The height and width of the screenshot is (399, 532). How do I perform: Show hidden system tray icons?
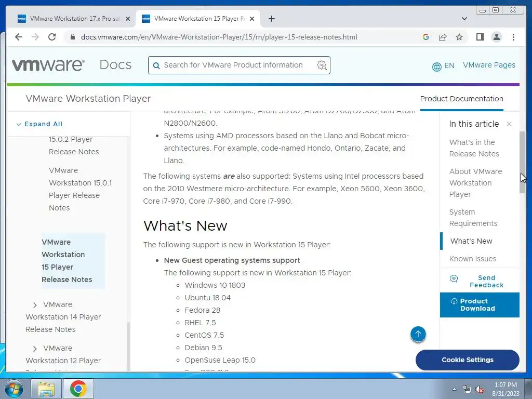[x=454, y=389]
